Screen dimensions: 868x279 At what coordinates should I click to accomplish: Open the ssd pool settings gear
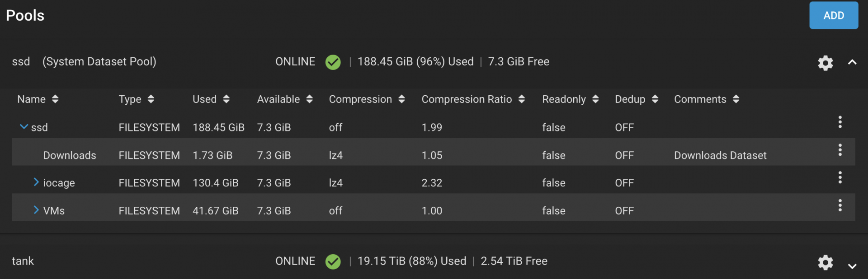click(825, 63)
